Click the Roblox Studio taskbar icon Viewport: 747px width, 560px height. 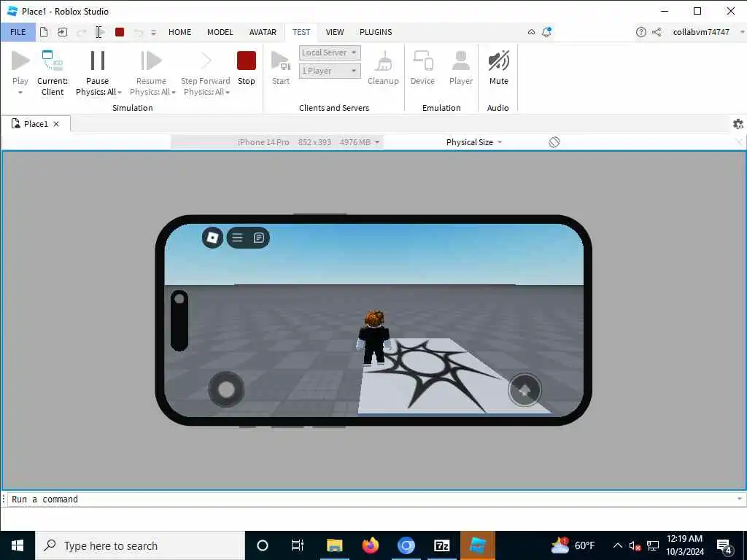478,545
